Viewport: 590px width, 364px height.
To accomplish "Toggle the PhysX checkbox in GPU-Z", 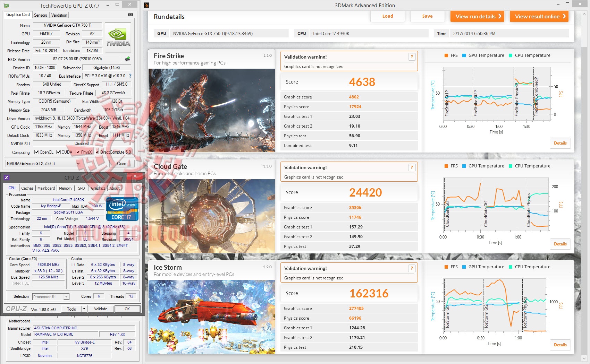I will (78, 152).
